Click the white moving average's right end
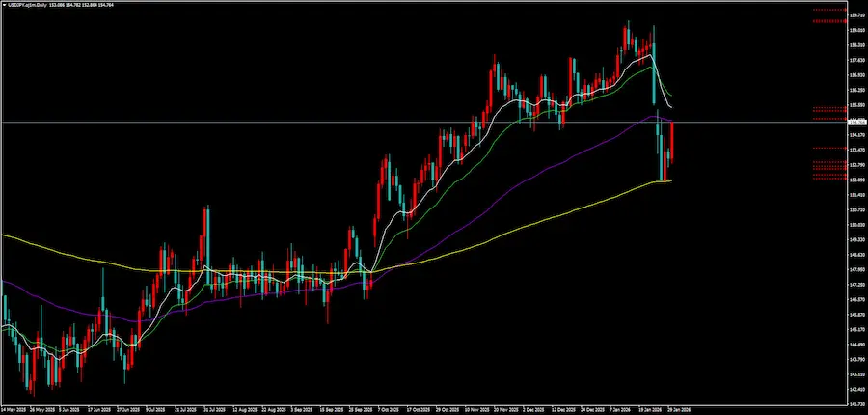The width and height of the screenshot is (868, 415). pyautogui.click(x=671, y=105)
